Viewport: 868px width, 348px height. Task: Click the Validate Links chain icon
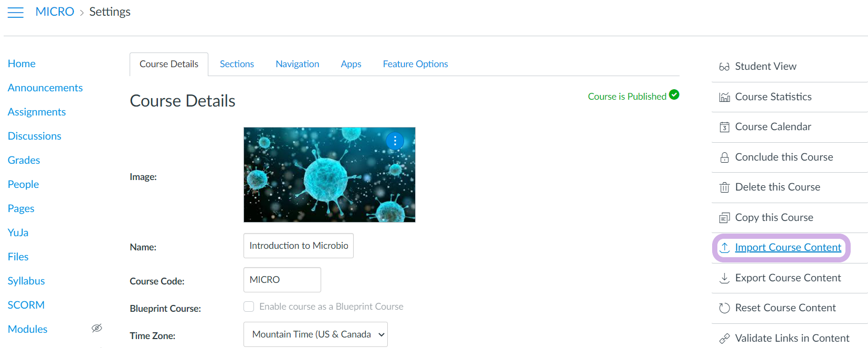pyautogui.click(x=724, y=339)
